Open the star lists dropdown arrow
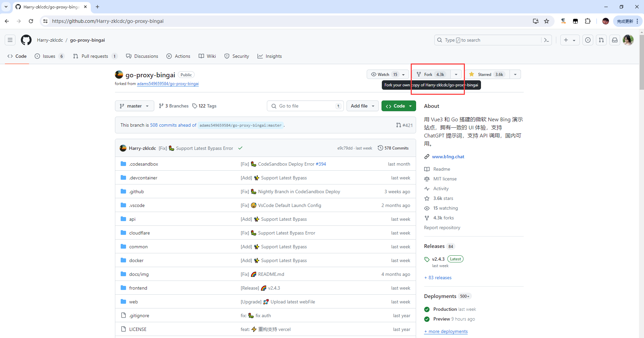Image resolution: width=644 pixels, height=338 pixels. [515, 74]
